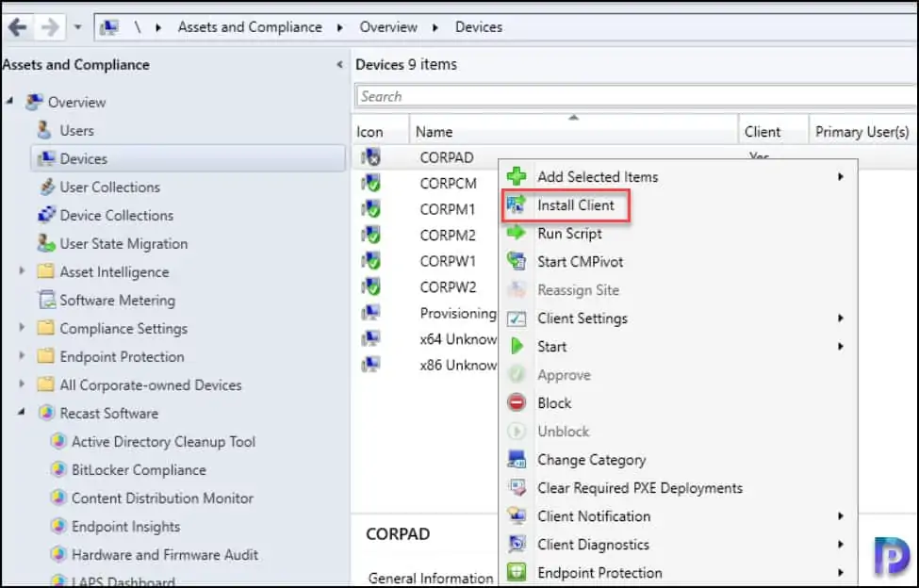Open the Devices node in the tree
The width and height of the screenshot is (919, 588).
point(188,158)
